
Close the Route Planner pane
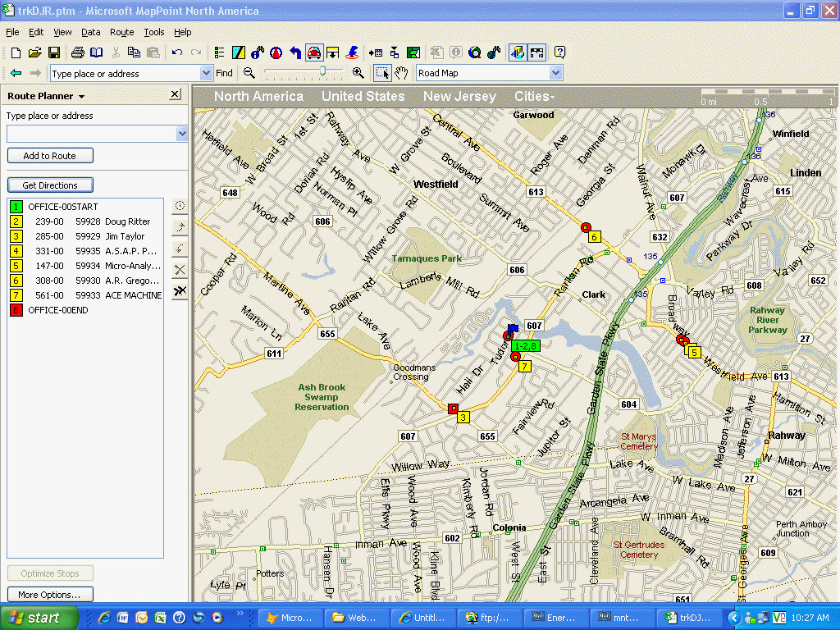[175, 95]
